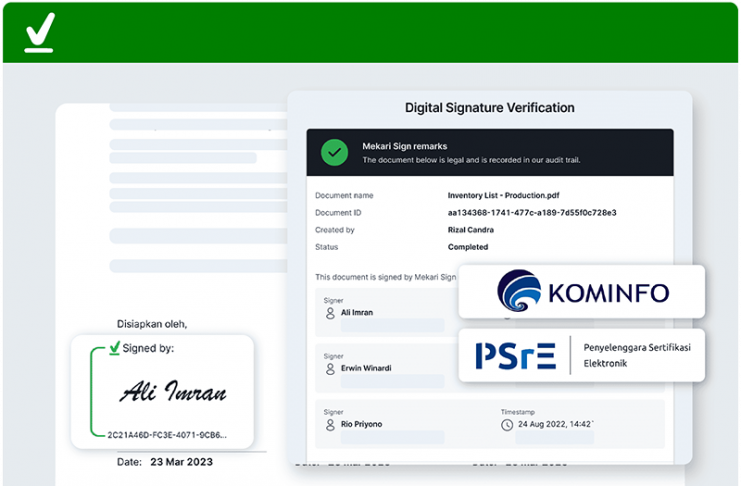Click the Ali Imran handwritten signature

pos(173,392)
